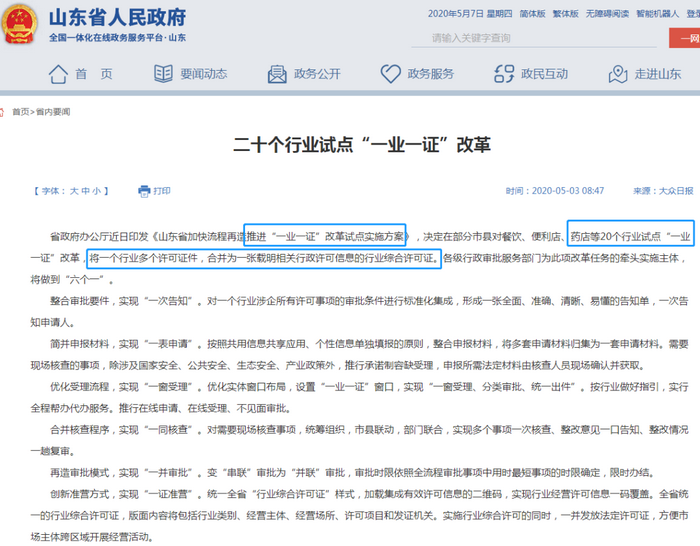
Task: Click the 走进山东 mountain icon
Action: pyautogui.click(x=616, y=74)
